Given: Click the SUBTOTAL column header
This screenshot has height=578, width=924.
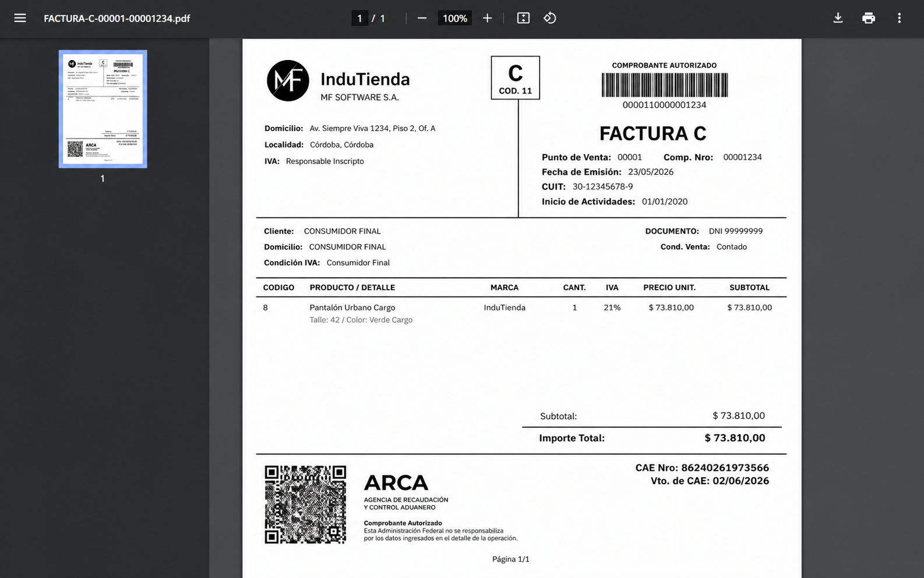Looking at the screenshot, I should (749, 287).
